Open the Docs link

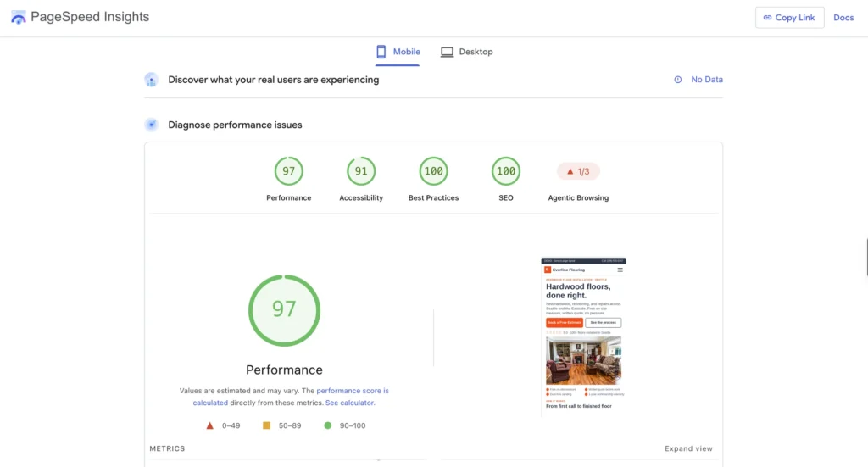coord(843,18)
